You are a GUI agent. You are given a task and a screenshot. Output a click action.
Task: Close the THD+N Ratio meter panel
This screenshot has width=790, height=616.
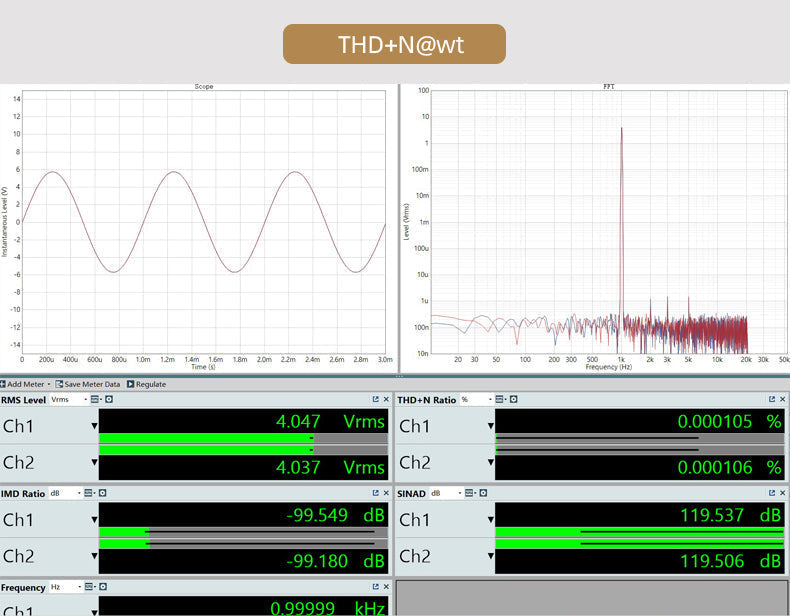coord(783,399)
